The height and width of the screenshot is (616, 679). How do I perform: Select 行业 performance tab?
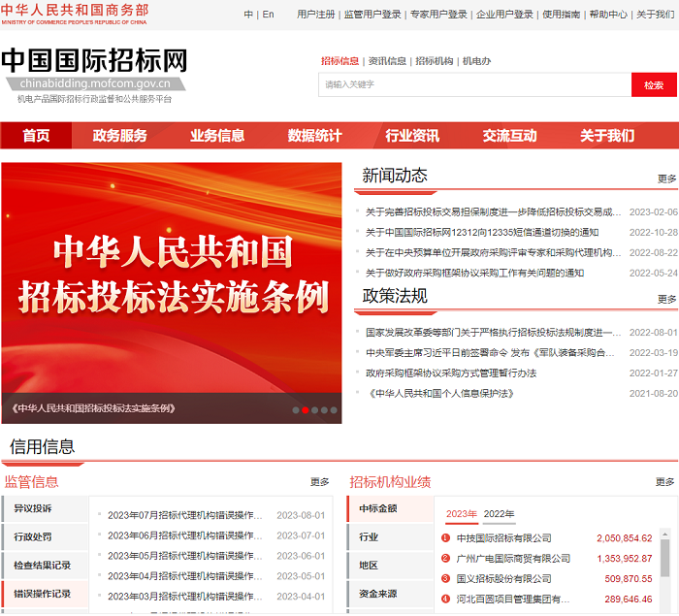click(390, 537)
